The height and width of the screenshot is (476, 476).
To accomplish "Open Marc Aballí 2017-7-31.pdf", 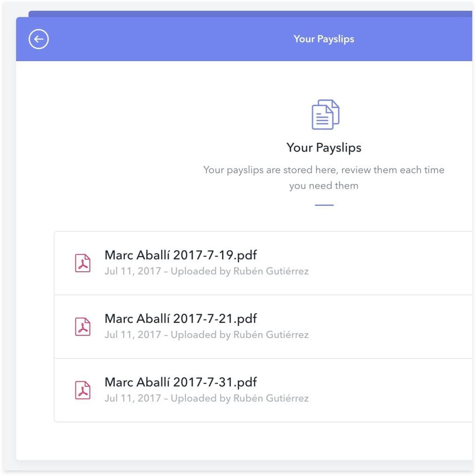I will coord(181,382).
